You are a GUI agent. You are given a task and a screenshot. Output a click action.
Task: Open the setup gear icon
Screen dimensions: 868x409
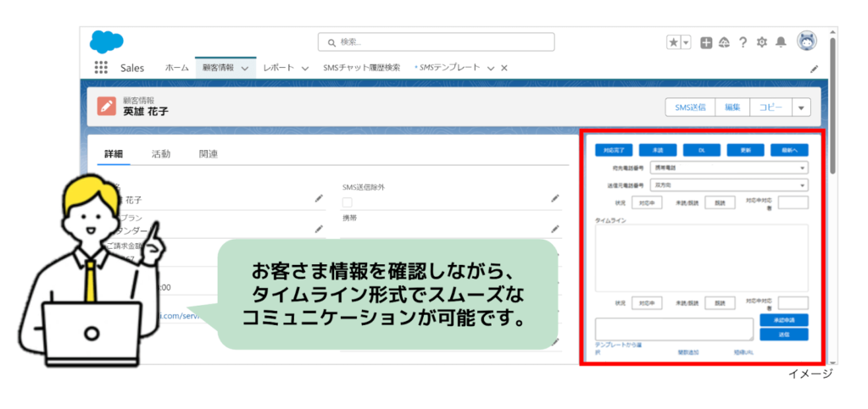pos(762,42)
